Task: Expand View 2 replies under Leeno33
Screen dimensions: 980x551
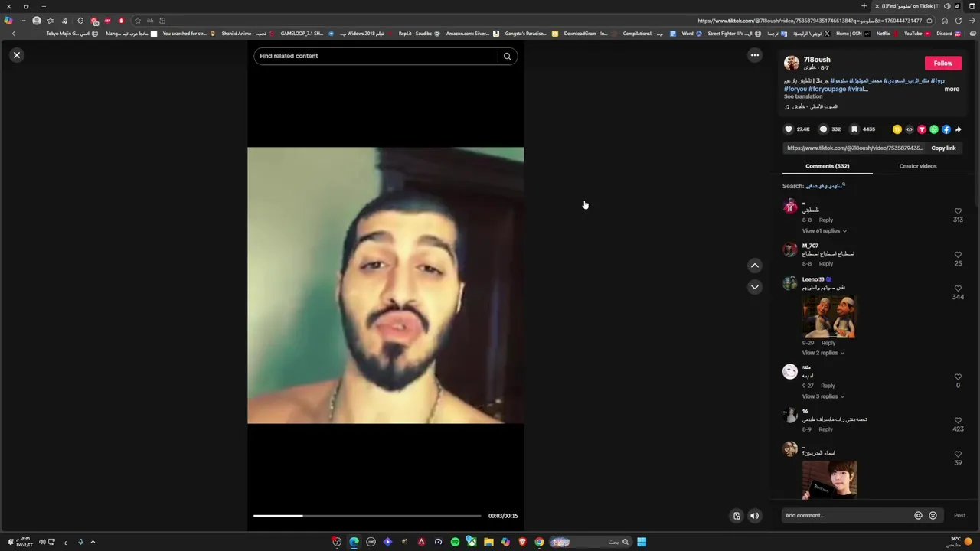Action: [823, 353]
